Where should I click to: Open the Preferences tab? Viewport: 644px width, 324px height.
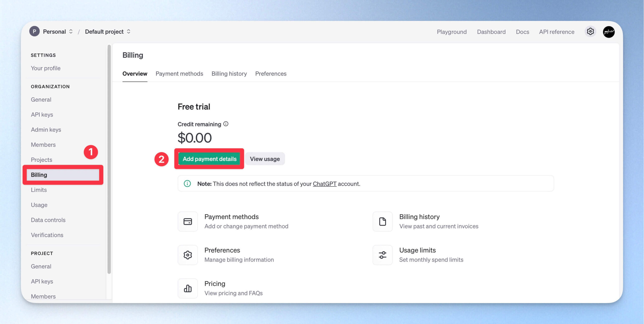coord(271,73)
